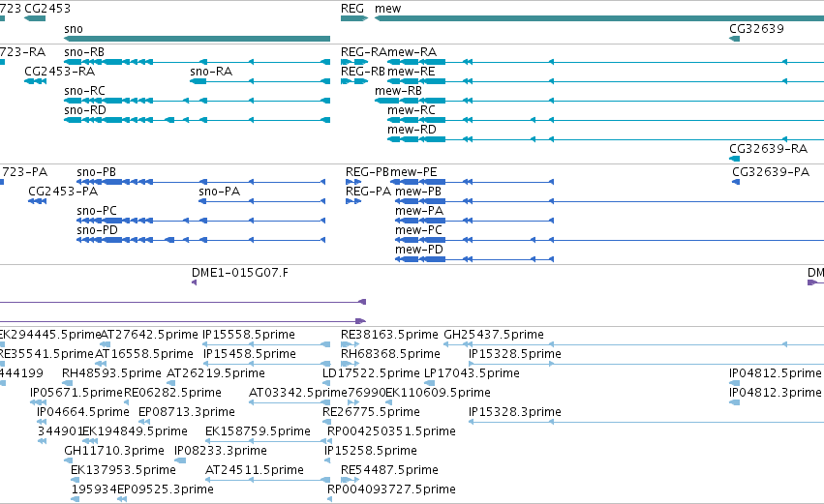Click the CG2453-RA transcript label
This screenshot has width=824, height=504.
point(59,72)
